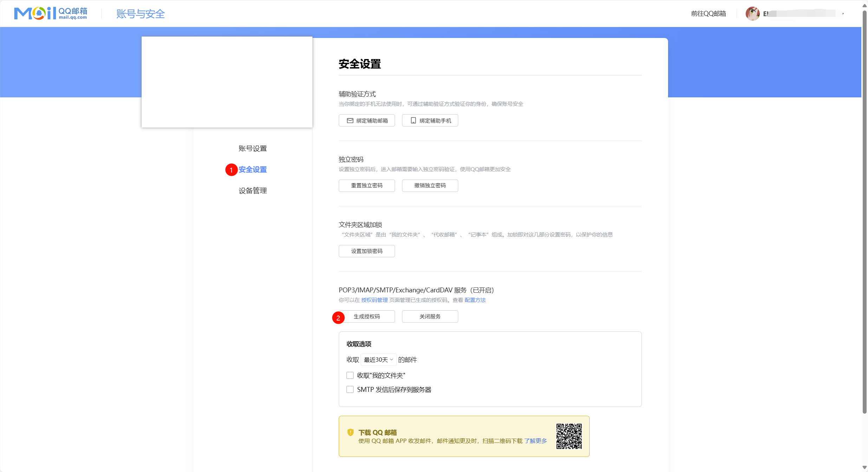Expand the account menu arrow at top right
The image size is (868, 472).
click(843, 14)
